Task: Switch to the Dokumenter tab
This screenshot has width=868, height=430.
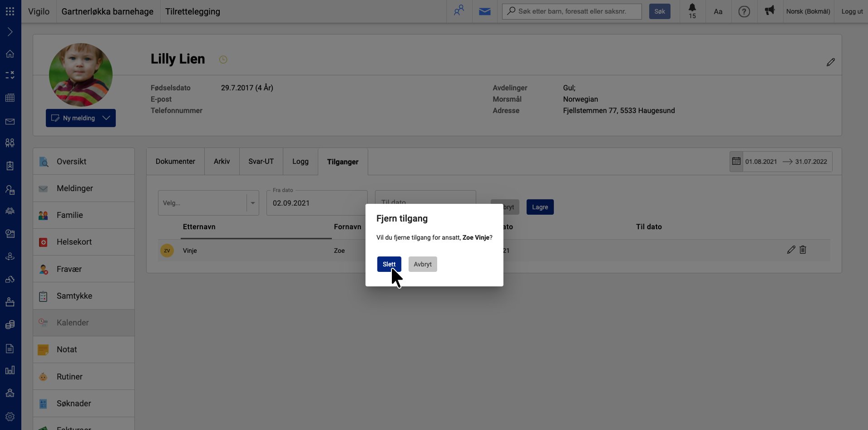Action: pos(175,161)
